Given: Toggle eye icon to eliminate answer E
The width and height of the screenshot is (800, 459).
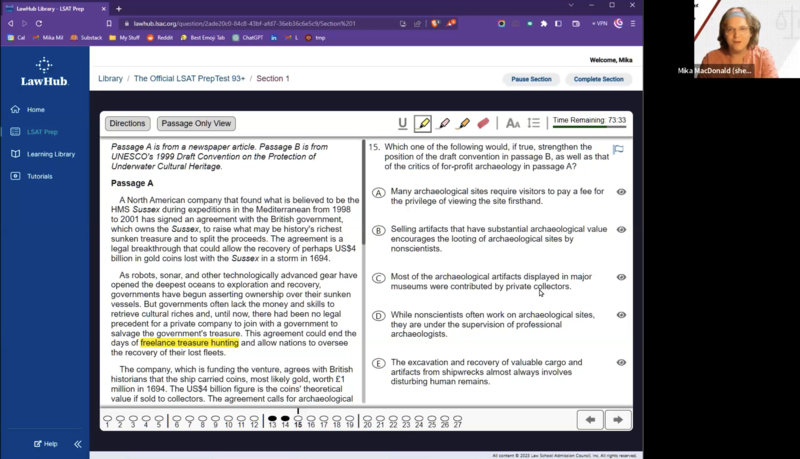Looking at the screenshot, I should (621, 363).
